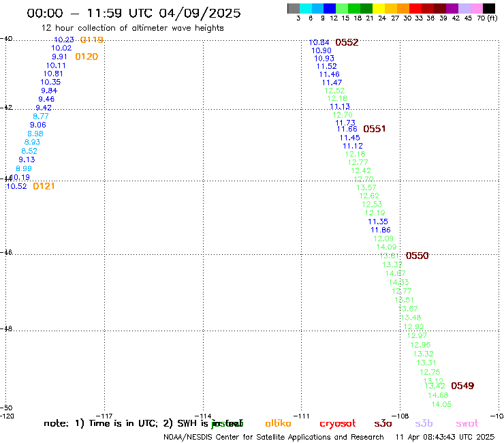Click the title '00:00 – 11:59 UTC 04/09/2025'
Screen dimensions: 504x443
[x=133, y=13]
